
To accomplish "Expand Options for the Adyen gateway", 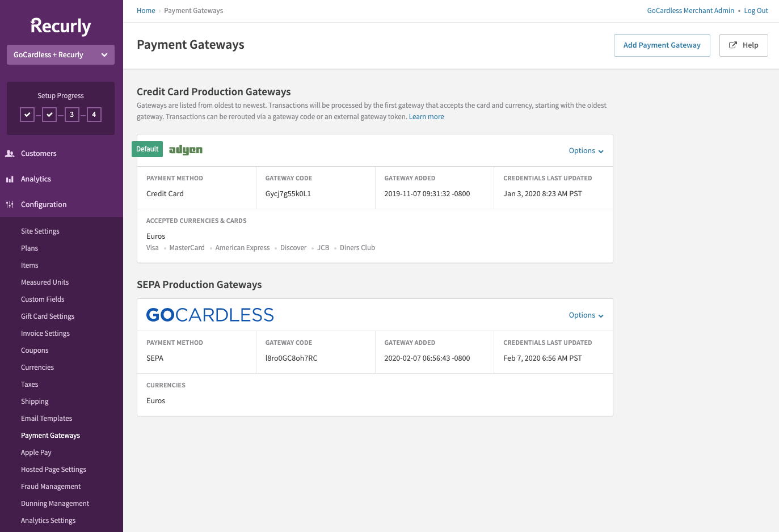I will (x=586, y=151).
